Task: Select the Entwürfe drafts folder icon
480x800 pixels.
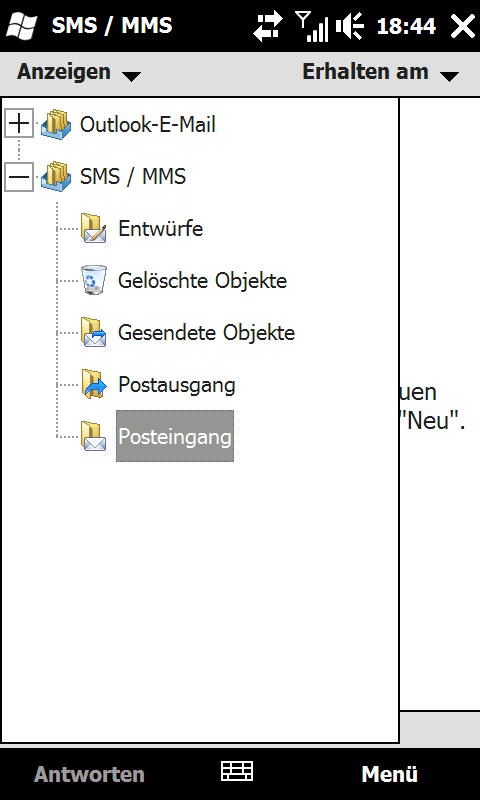Action: point(94,229)
